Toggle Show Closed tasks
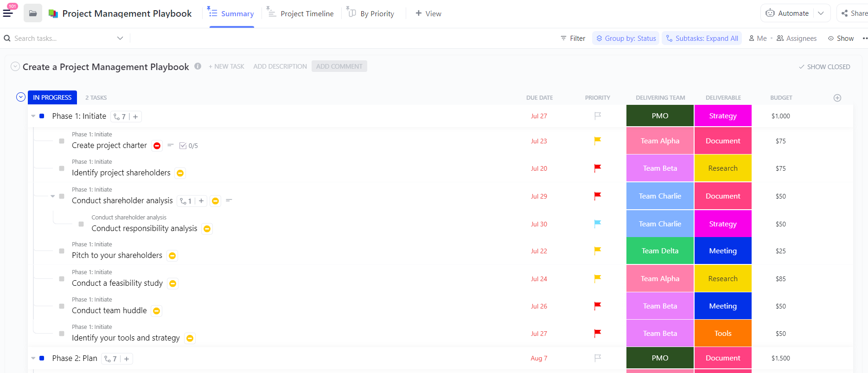The height and width of the screenshot is (373, 868). tap(824, 67)
